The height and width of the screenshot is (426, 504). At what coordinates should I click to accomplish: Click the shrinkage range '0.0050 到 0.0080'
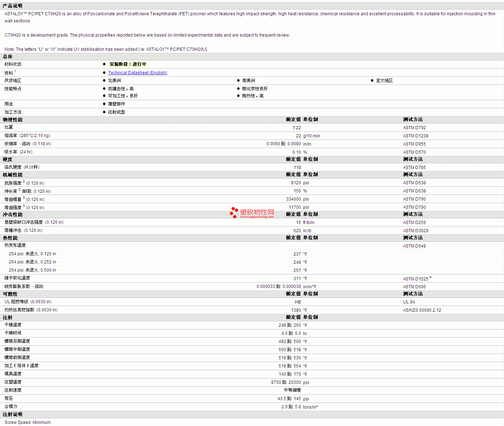click(284, 144)
